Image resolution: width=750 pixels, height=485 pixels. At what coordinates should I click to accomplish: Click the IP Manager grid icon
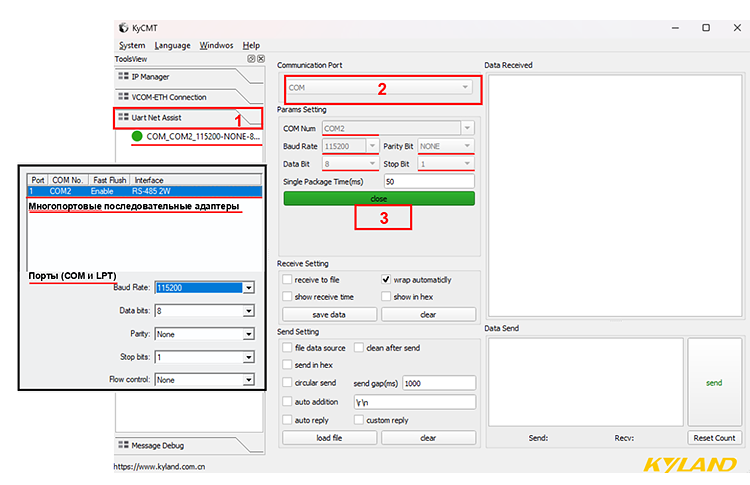(123, 76)
